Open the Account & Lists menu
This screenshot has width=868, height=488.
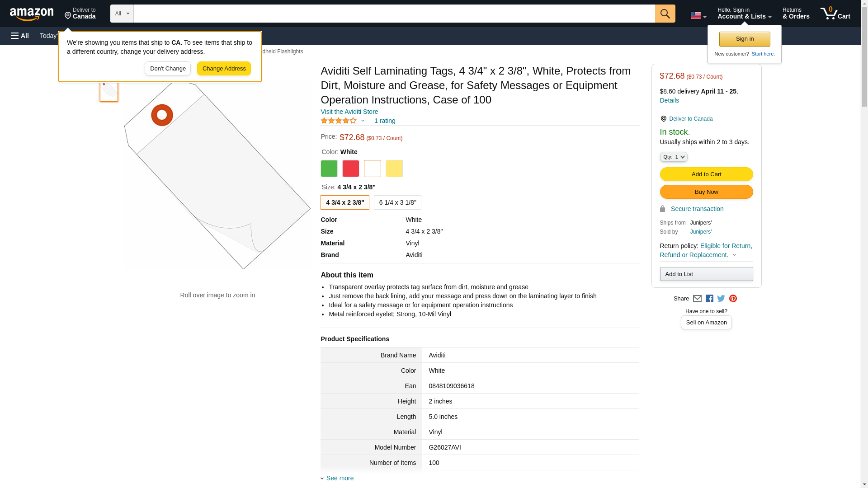tap(744, 14)
